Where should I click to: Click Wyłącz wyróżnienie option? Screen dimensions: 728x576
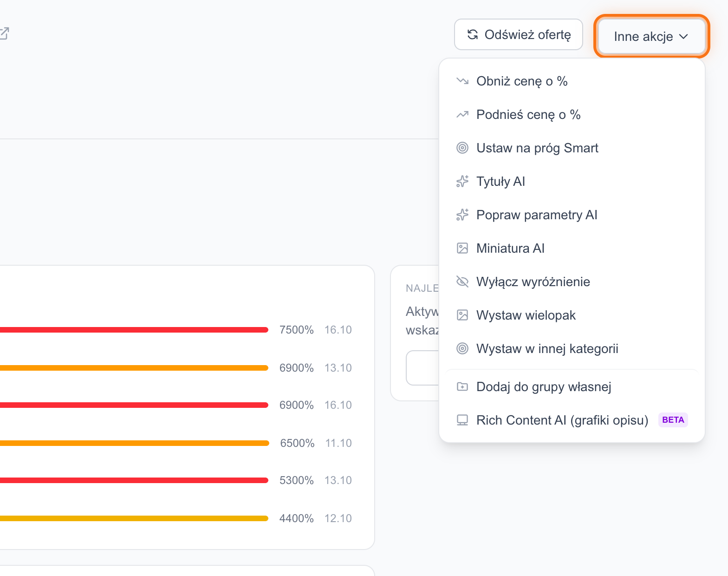572,282
